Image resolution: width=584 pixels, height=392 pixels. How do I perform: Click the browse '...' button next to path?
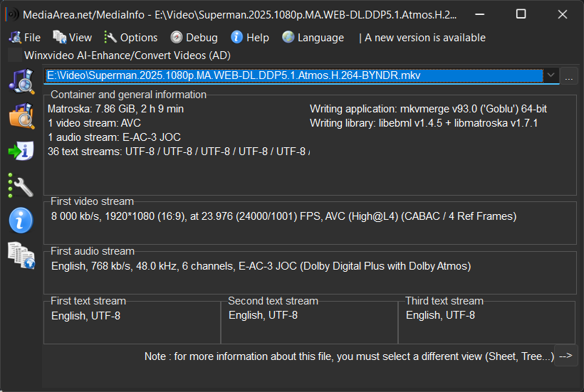coord(569,76)
